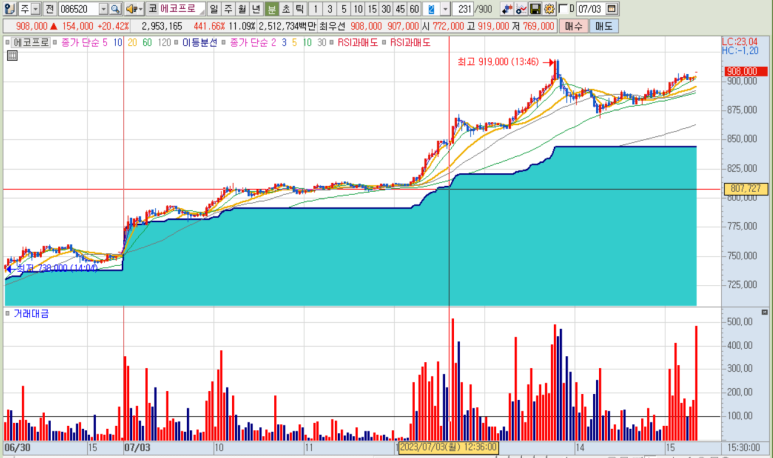Click the stock info icon at far left
773x458 pixels.
click(x=9, y=9)
